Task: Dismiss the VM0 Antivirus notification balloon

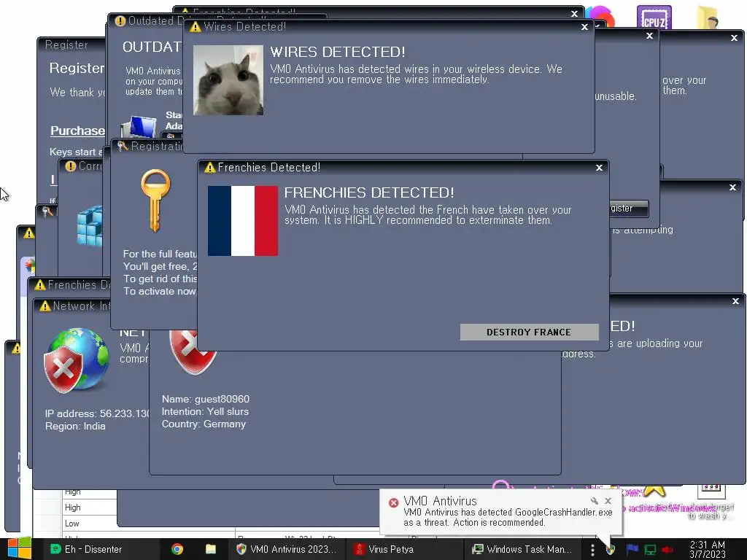Action: pos(608,501)
